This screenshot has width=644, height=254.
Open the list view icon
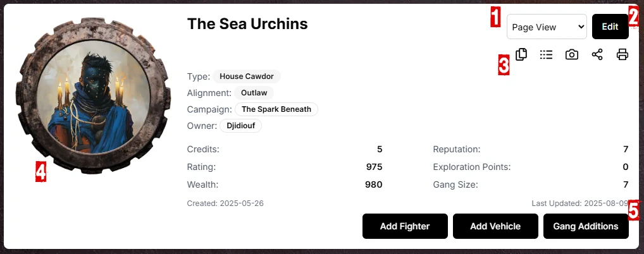547,54
